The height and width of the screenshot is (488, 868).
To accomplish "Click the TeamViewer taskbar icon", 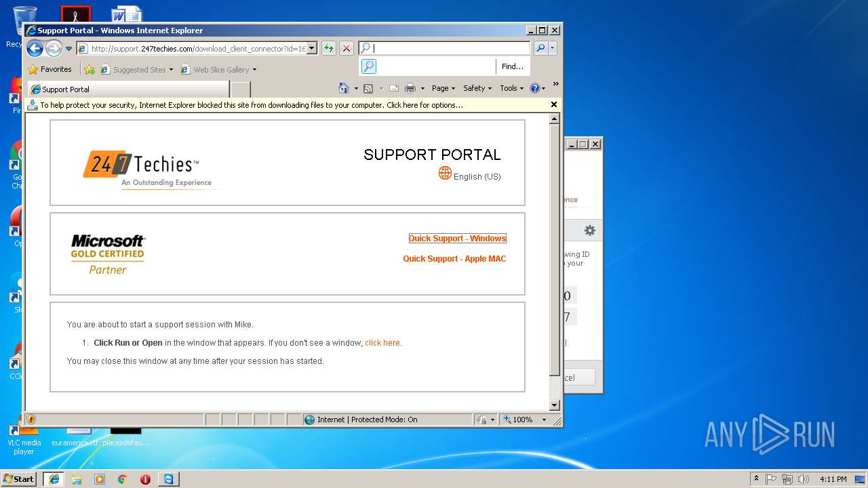I will point(168,479).
